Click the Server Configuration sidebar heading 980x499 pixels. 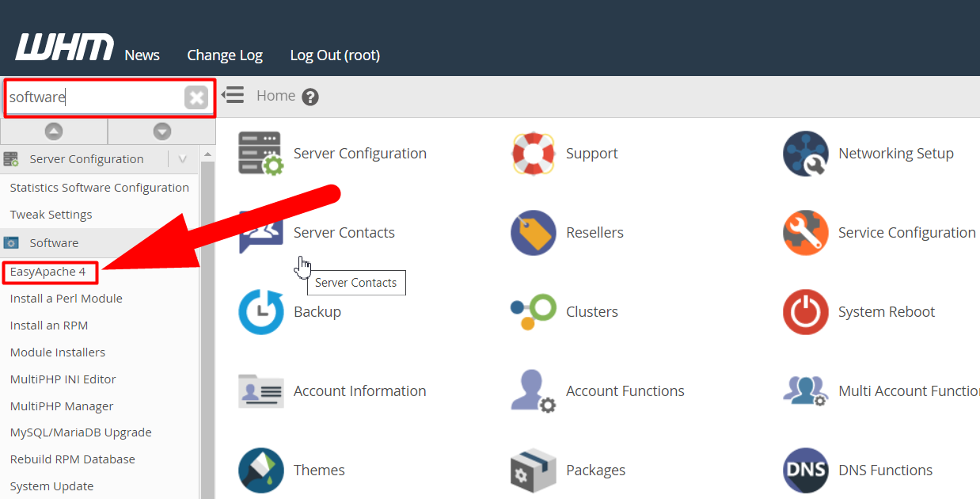coord(86,159)
